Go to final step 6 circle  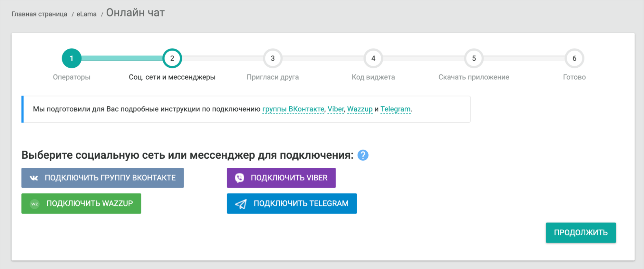tap(574, 58)
